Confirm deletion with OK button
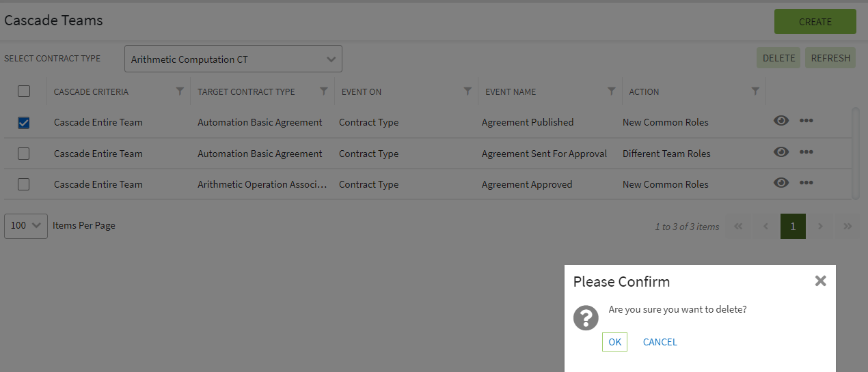868x372 pixels. click(614, 342)
